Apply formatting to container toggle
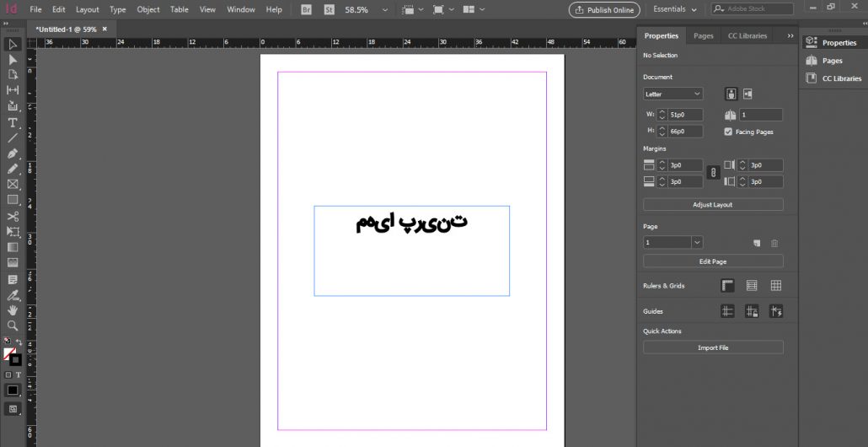Viewport: 868px width, 447px height. pyautogui.click(x=8, y=375)
